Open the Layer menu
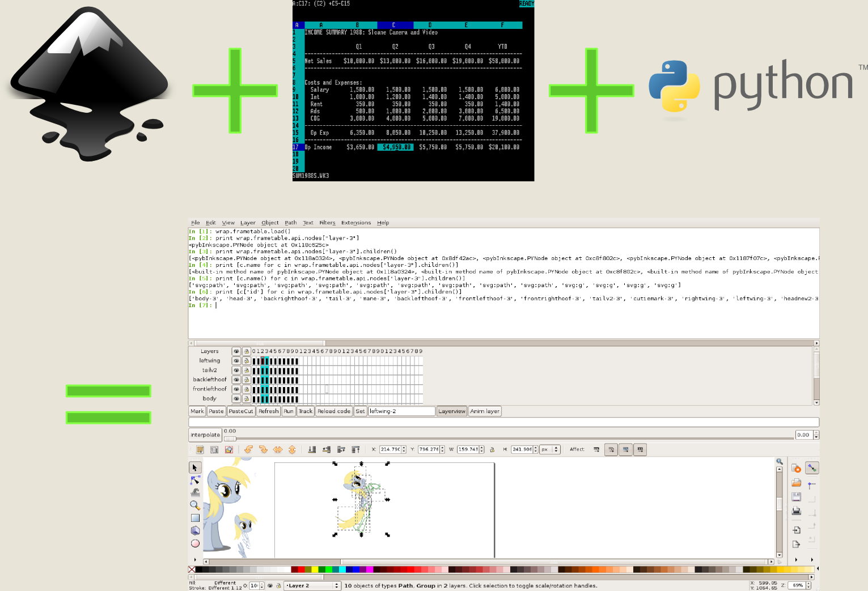 pyautogui.click(x=248, y=223)
